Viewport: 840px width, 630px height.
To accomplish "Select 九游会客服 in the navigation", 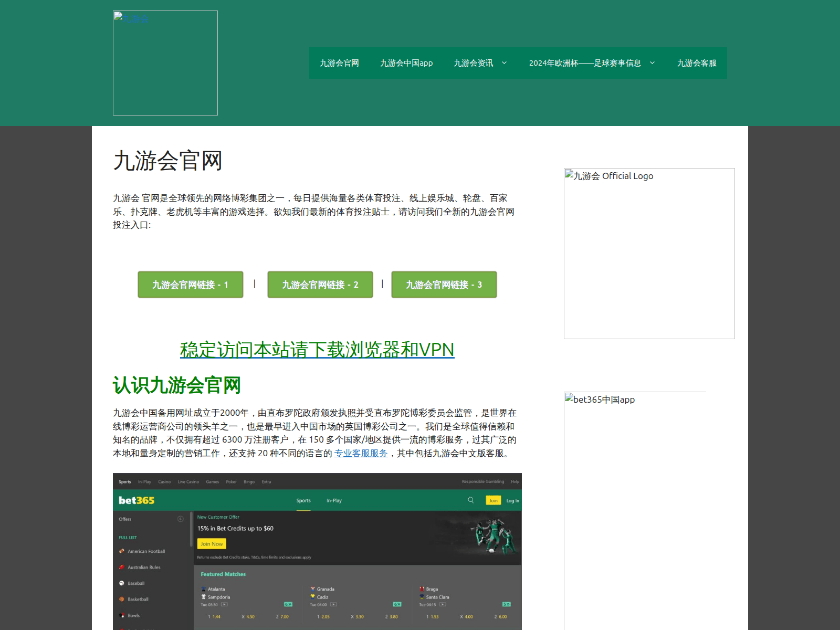I will (697, 63).
